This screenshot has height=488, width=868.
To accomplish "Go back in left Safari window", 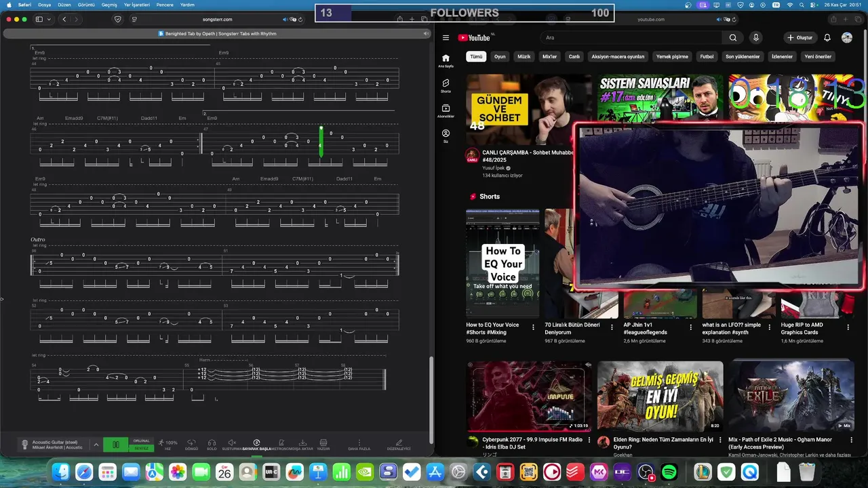I will (x=64, y=19).
